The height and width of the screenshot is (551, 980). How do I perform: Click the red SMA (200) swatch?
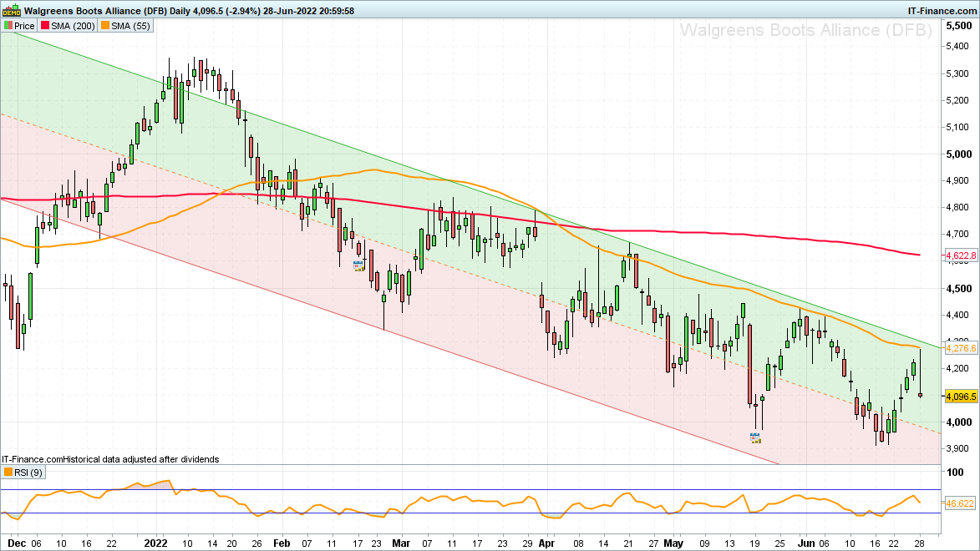tap(45, 26)
